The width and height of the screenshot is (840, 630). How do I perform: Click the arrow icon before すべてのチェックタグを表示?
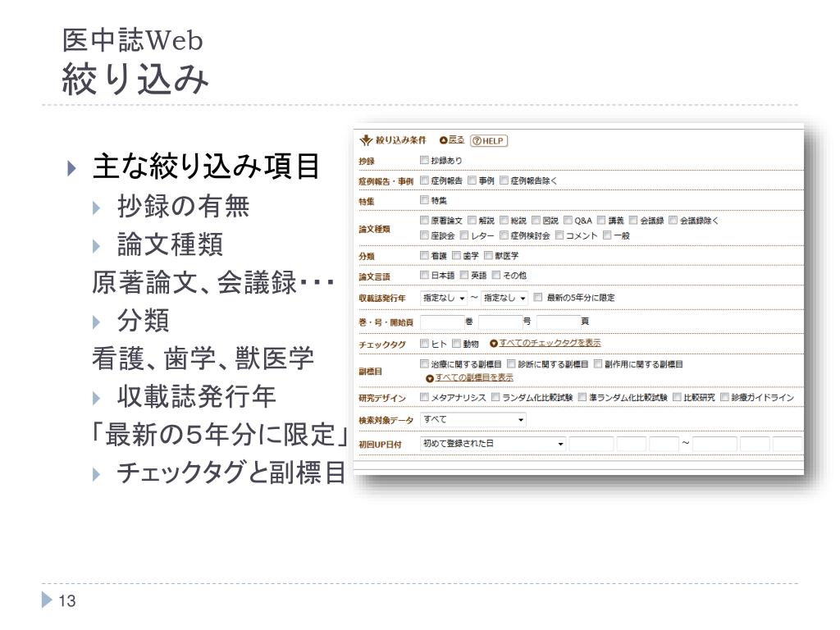(x=494, y=344)
